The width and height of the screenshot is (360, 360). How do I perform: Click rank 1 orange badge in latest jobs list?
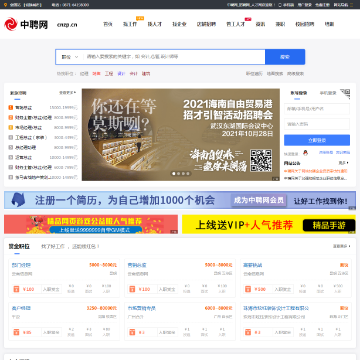tap(11, 108)
